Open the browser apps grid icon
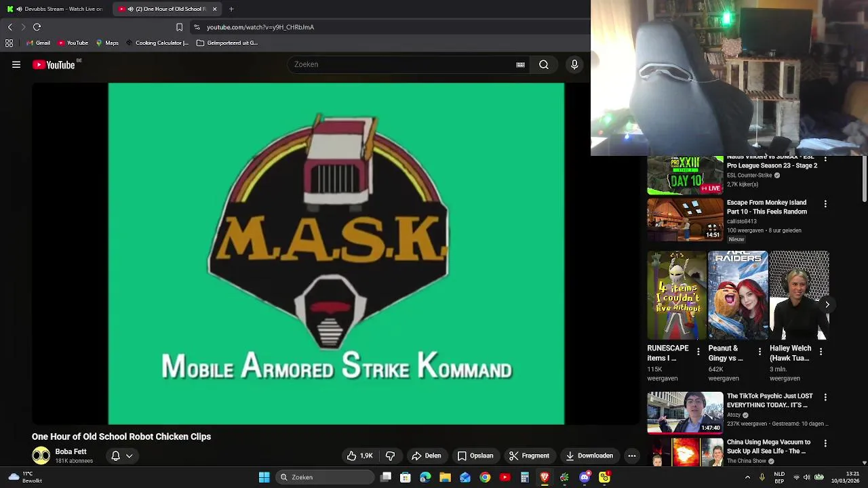This screenshot has width=868, height=488. [x=9, y=43]
